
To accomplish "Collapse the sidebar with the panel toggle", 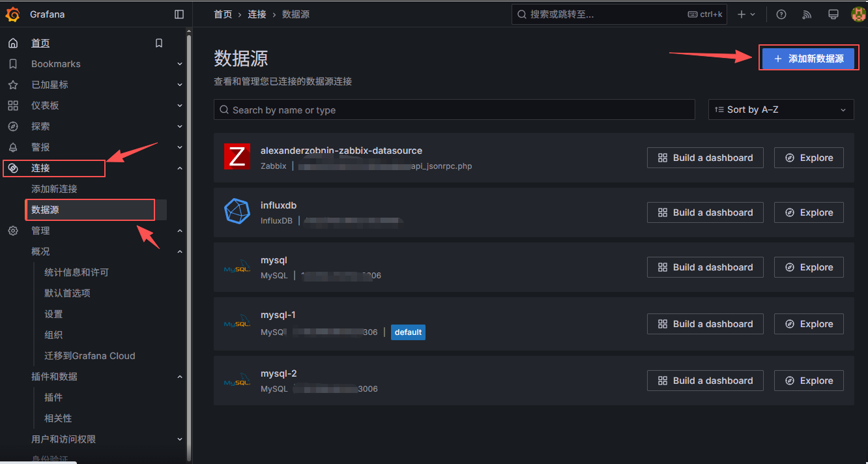I will (179, 14).
